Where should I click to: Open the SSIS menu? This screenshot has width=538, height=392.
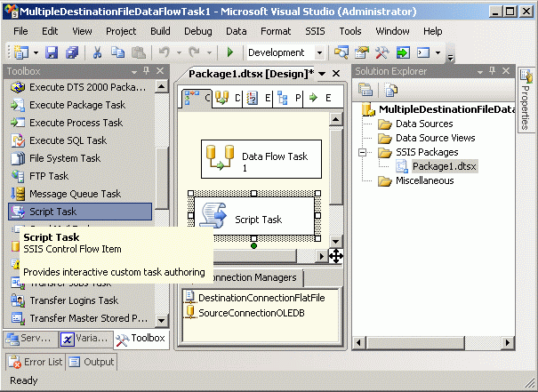click(x=315, y=31)
